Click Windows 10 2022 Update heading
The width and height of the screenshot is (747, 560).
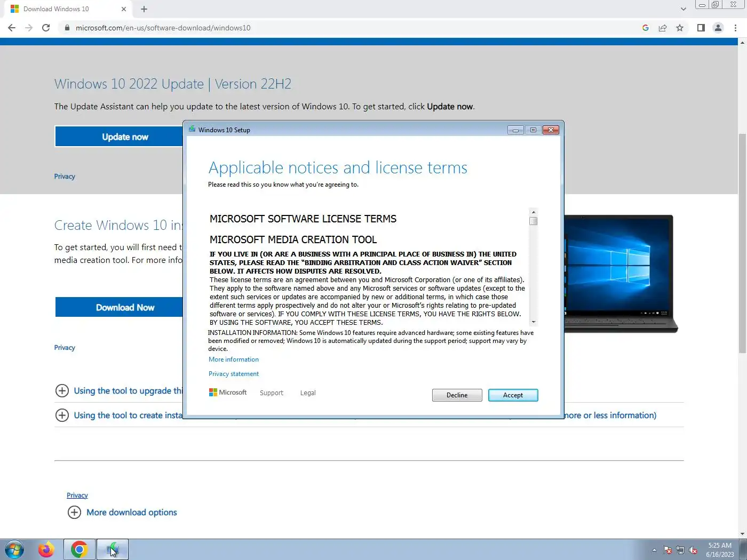173,84
